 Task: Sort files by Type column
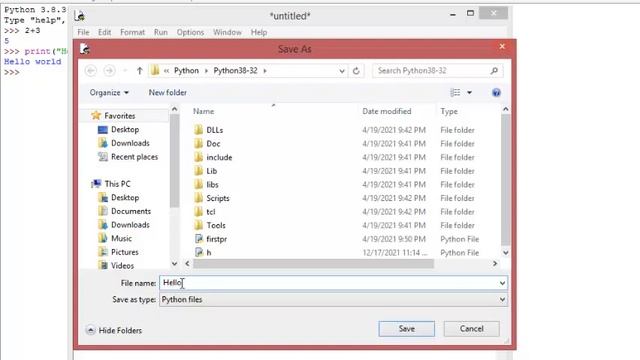click(x=449, y=111)
